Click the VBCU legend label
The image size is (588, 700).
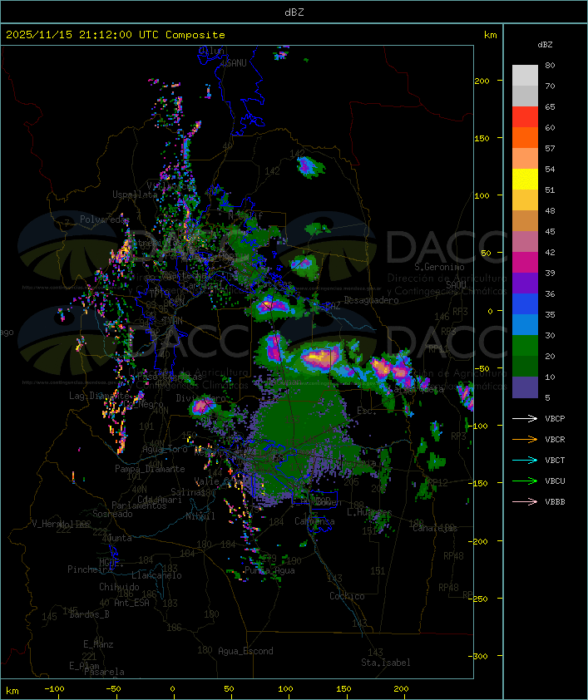tap(555, 481)
